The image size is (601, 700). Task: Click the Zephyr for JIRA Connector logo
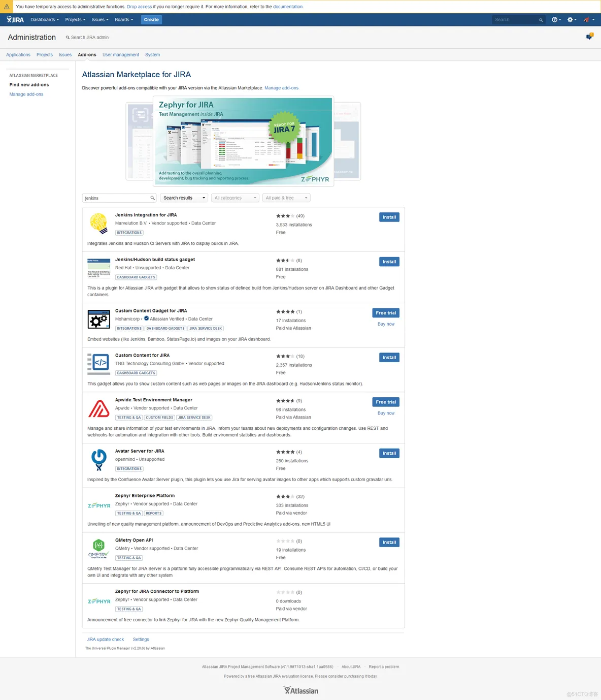coord(99,601)
